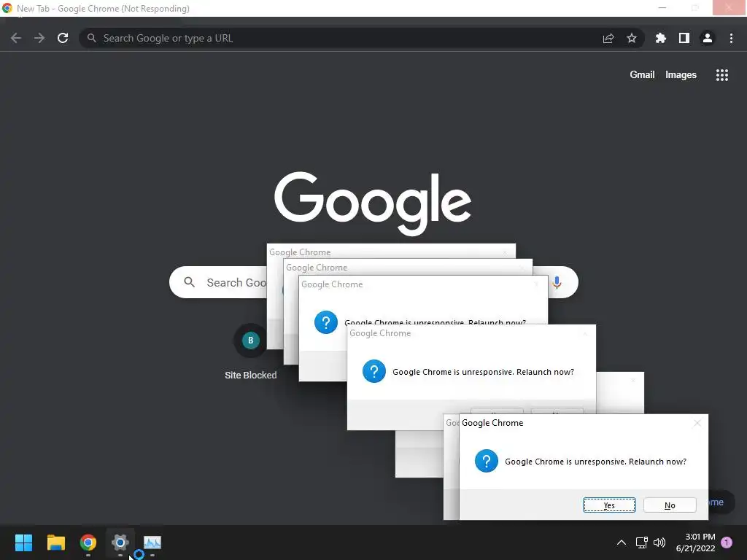Click the 'Google Chrome' title of the frontmost dialog

click(492, 423)
